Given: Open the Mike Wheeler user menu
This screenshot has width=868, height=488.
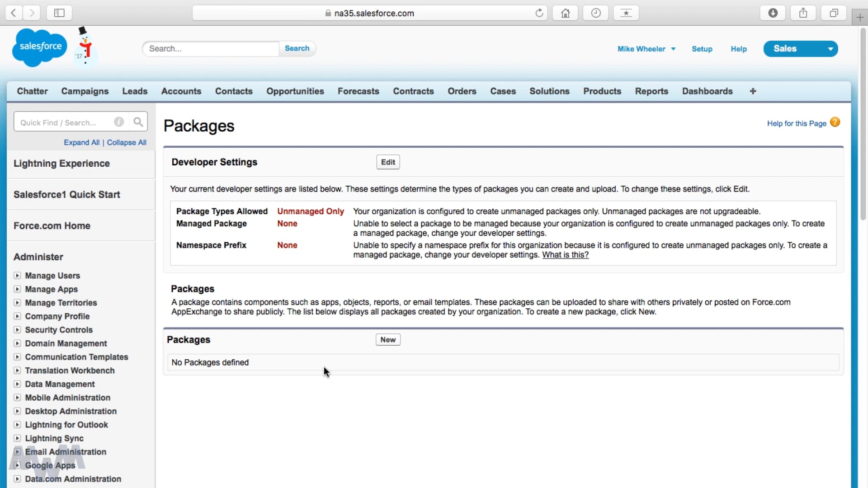Looking at the screenshot, I should point(646,49).
